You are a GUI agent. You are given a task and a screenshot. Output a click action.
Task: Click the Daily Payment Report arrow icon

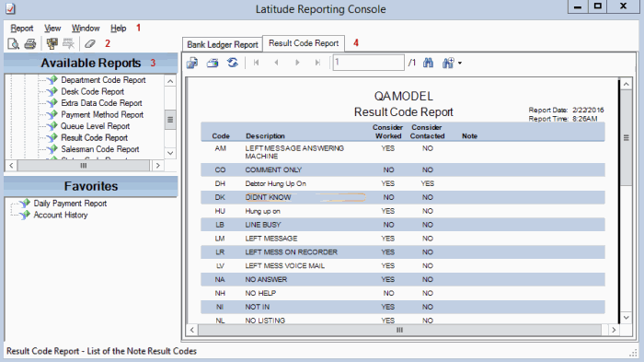pyautogui.click(x=25, y=203)
